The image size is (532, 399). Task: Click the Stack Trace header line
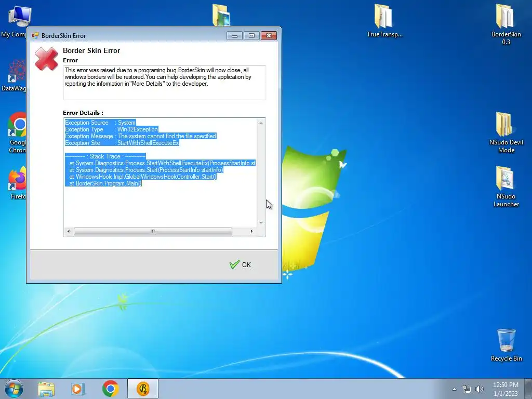click(105, 156)
